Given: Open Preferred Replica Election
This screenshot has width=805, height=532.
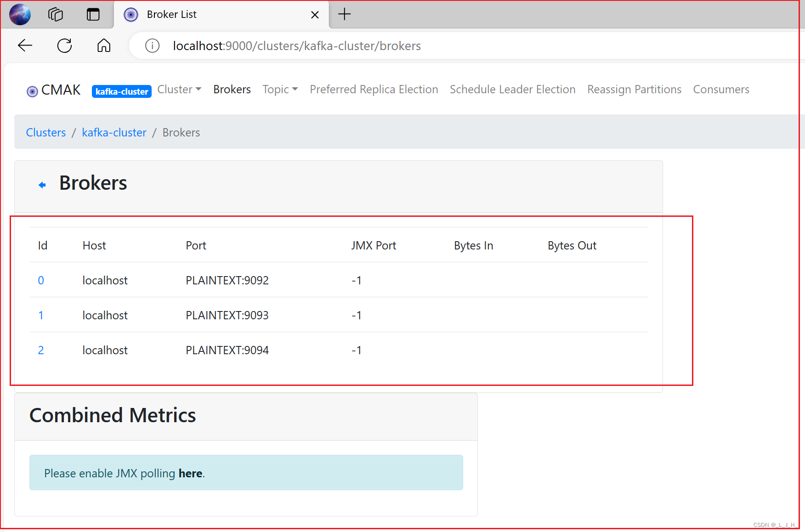Looking at the screenshot, I should (x=374, y=89).
